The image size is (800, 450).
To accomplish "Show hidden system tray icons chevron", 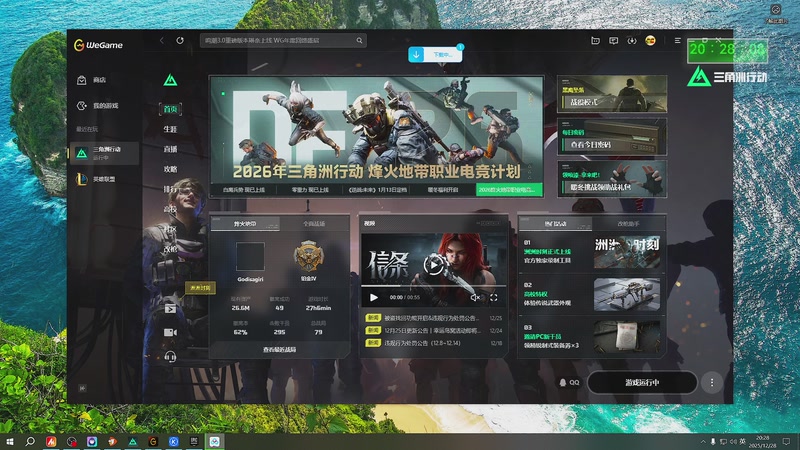I will tap(703, 441).
